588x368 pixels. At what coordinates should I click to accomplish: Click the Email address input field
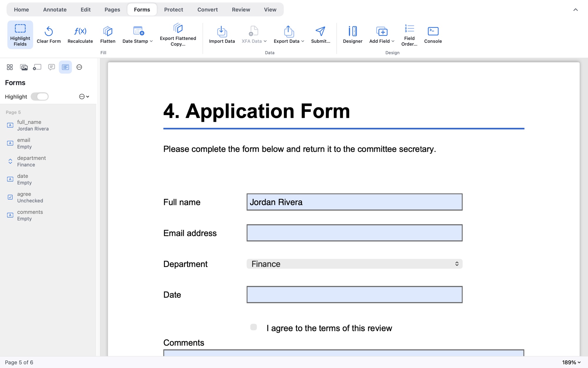click(354, 233)
